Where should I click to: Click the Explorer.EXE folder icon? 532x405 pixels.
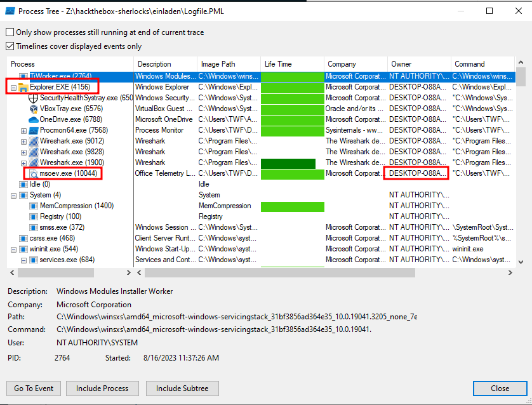[x=24, y=87]
